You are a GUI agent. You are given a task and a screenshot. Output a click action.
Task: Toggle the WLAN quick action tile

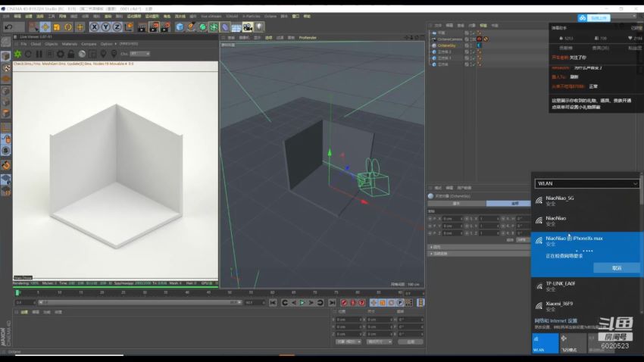click(545, 343)
